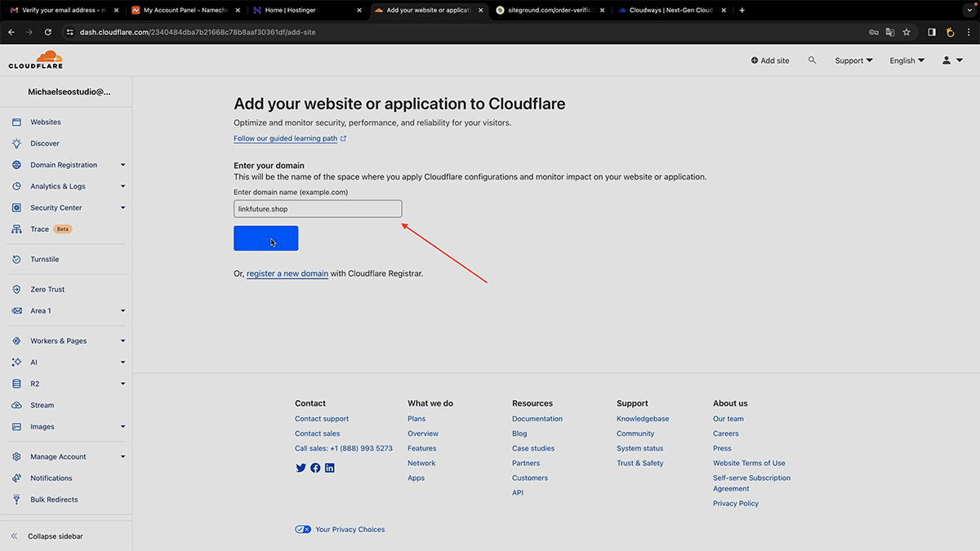Click the blue submit button under domain
This screenshot has height=551, width=980.
(x=266, y=238)
